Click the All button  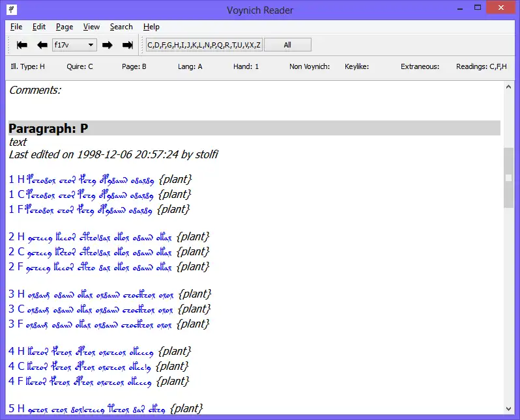[287, 45]
